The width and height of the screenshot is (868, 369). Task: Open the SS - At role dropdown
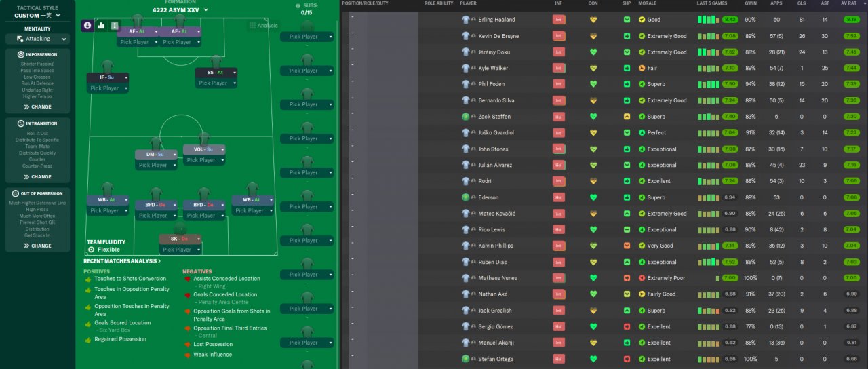click(217, 72)
